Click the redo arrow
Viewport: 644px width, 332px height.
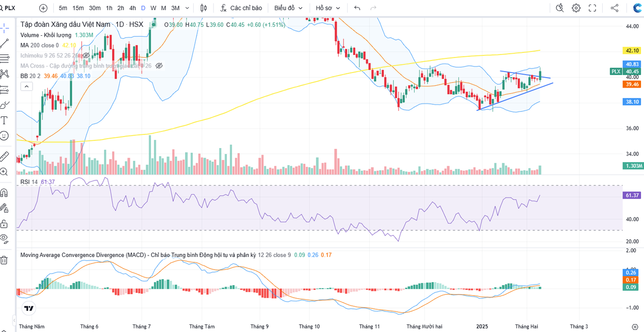pos(373,8)
